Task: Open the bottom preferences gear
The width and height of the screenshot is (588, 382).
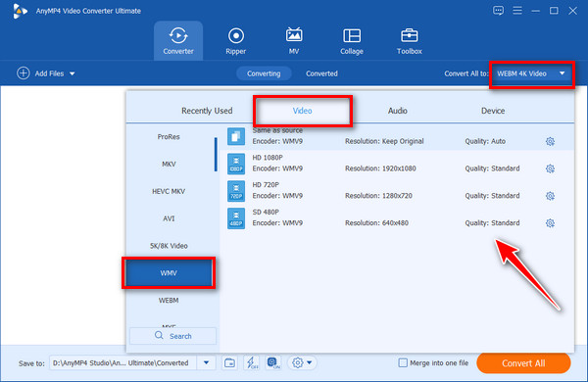Action: [297, 362]
